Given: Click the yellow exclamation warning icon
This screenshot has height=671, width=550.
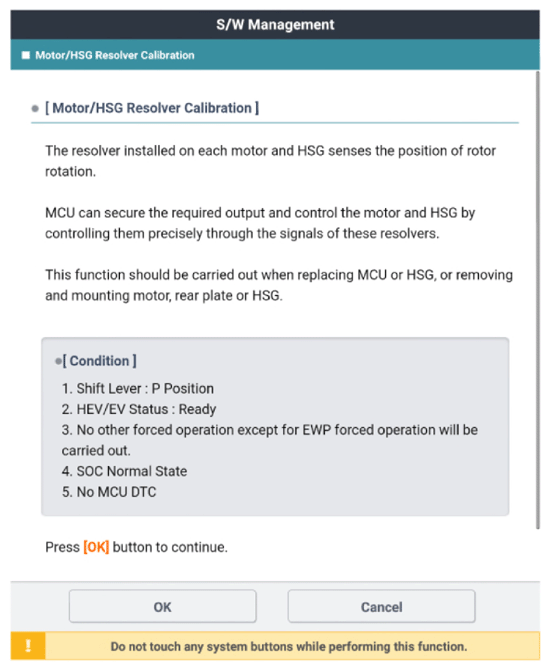Looking at the screenshot, I should (28, 645).
